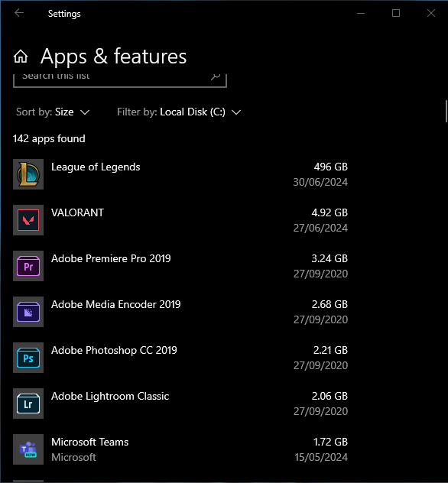448x483 pixels.
Task: Select Adobe Media Encoder 2019 entry name
Action: (x=116, y=304)
